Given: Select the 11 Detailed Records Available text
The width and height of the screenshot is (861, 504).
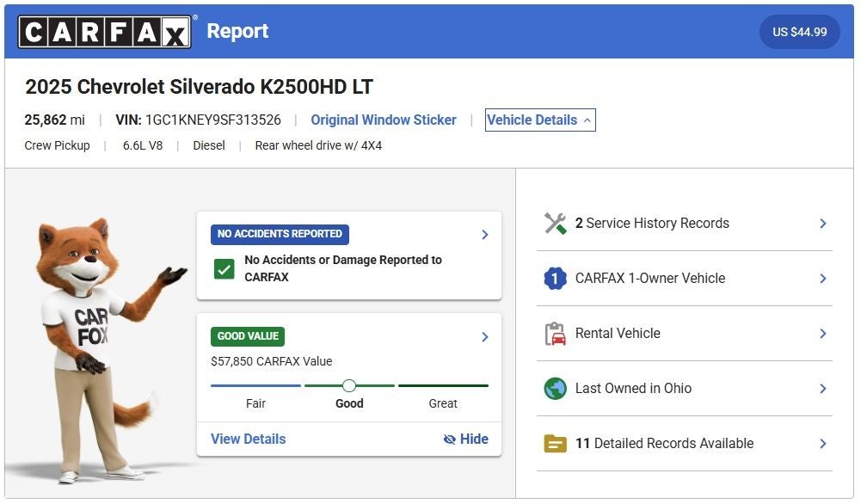Looking at the screenshot, I should tap(664, 443).
